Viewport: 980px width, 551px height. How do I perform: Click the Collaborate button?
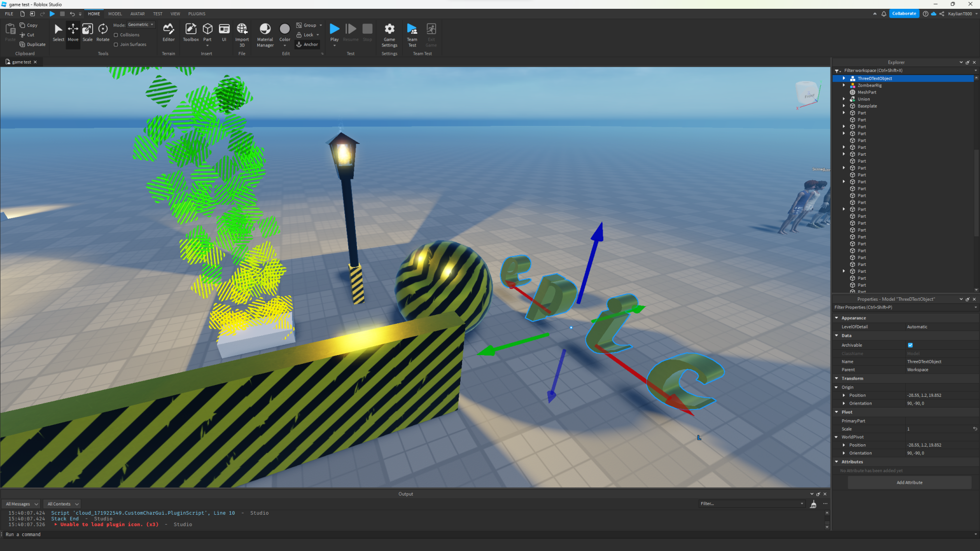click(x=904, y=13)
